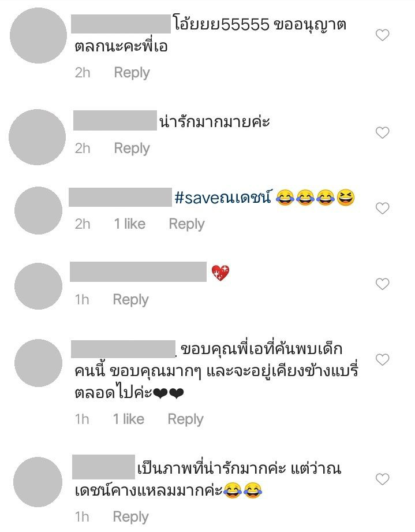
Task: Reply to the sparkling heart comment
Action: coord(131,300)
